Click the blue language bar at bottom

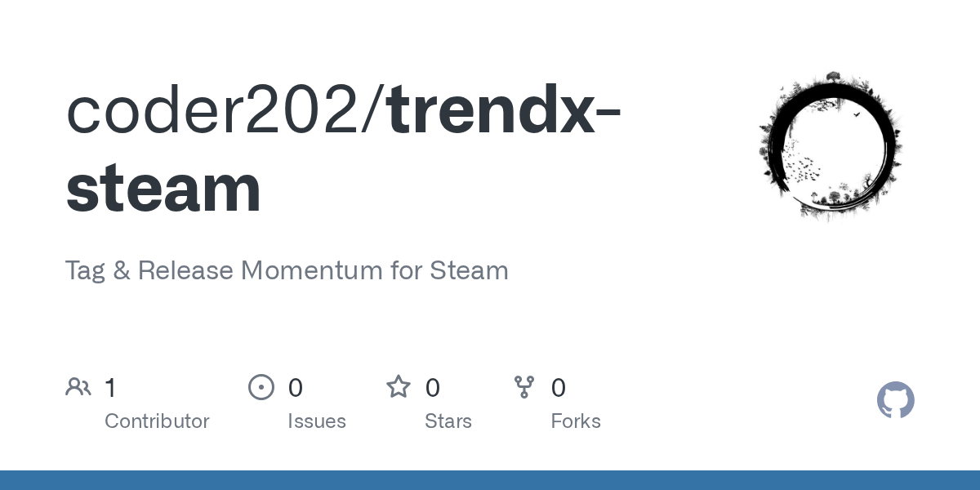click(x=490, y=480)
